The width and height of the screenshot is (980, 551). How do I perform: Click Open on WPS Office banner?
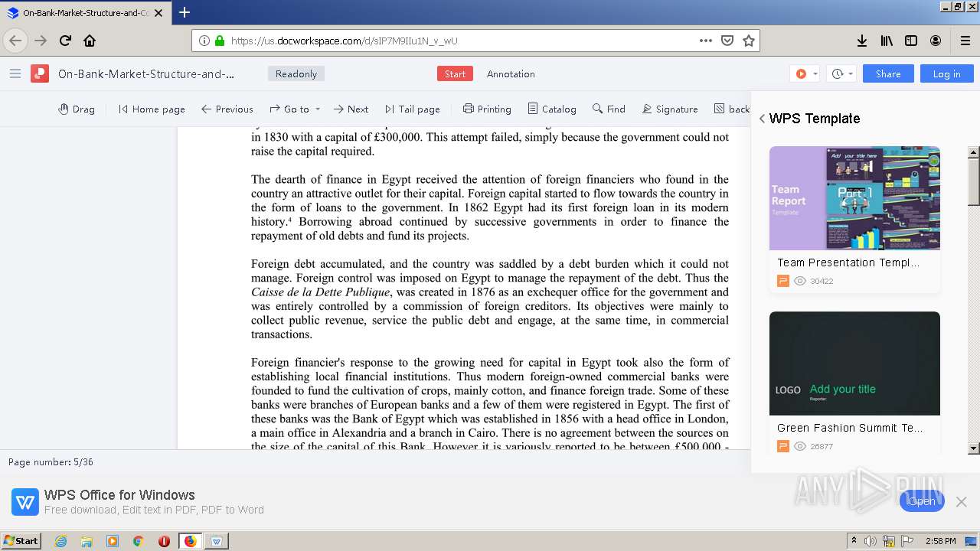922,501
